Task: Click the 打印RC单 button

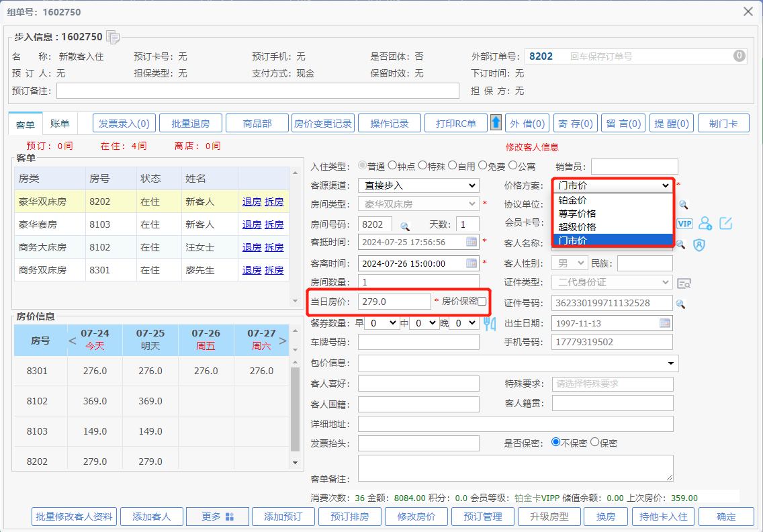Action: pos(456,123)
